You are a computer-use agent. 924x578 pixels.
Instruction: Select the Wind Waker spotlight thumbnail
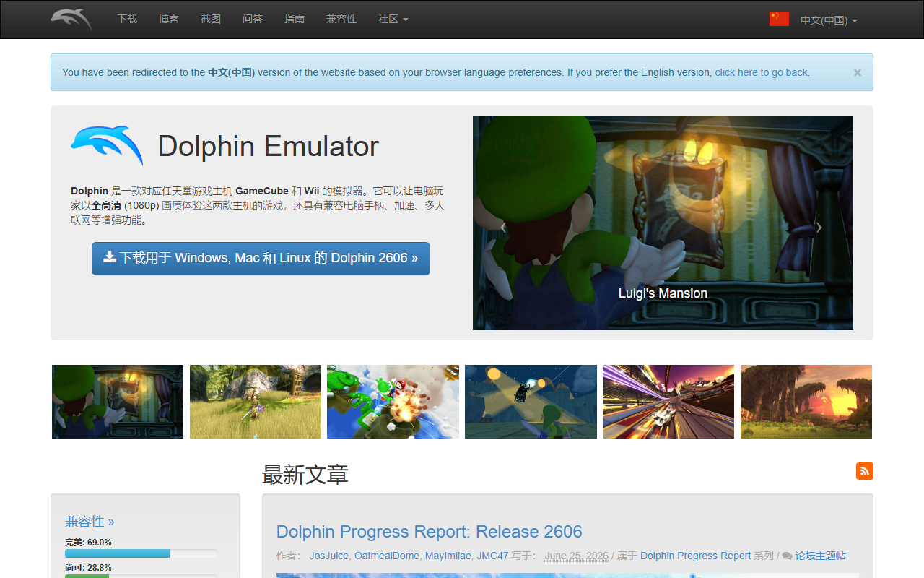coord(531,402)
